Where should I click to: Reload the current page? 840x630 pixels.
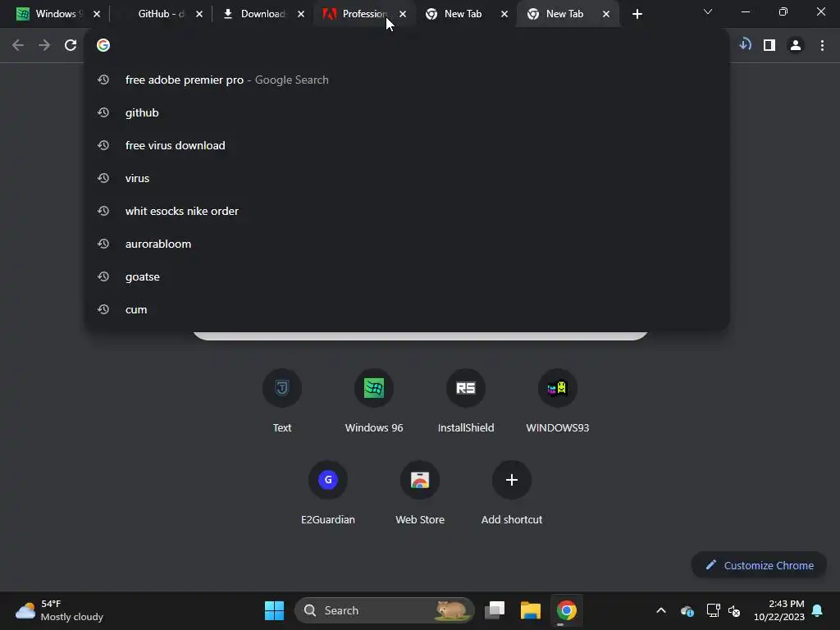coord(71,46)
